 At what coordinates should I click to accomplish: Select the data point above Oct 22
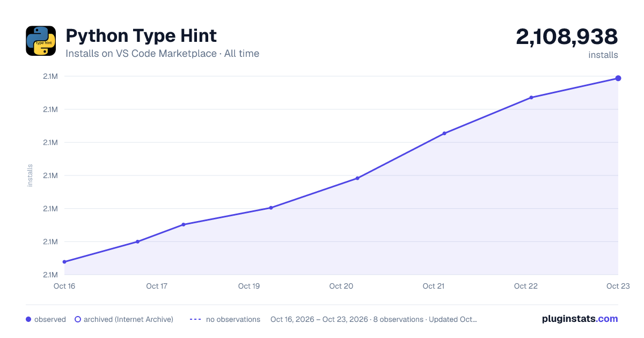[x=531, y=98]
